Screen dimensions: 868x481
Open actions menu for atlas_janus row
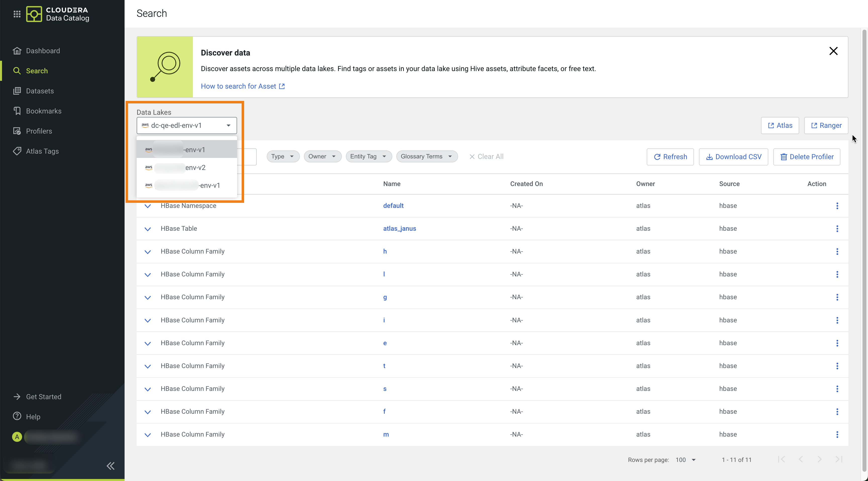coord(837,229)
